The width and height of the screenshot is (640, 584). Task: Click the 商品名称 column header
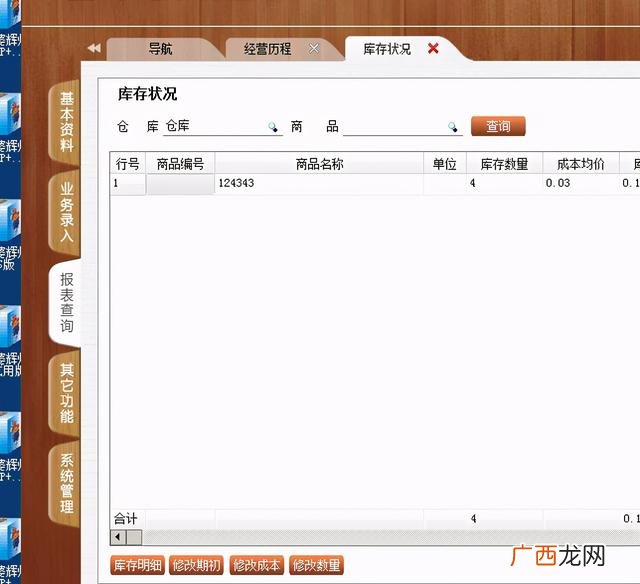tap(319, 164)
